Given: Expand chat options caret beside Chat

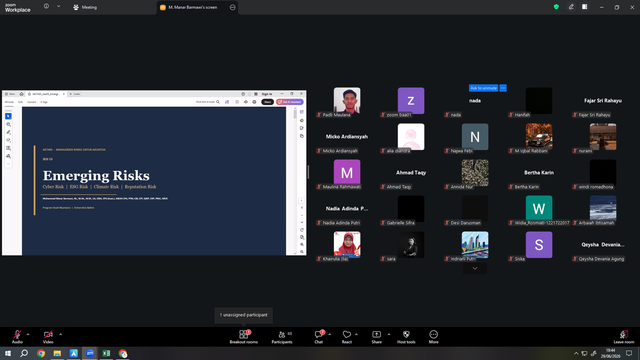Looking at the screenshot, I should pos(329,334).
